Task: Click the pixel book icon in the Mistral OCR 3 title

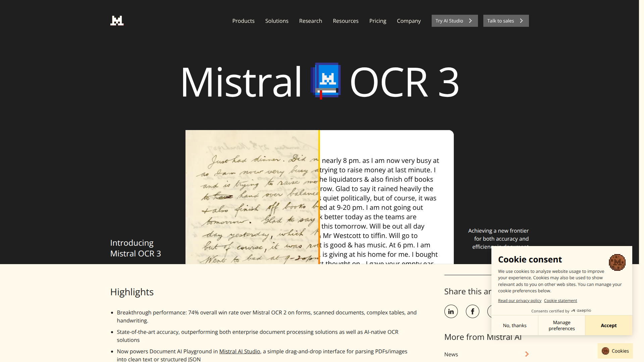Action: tap(326, 81)
